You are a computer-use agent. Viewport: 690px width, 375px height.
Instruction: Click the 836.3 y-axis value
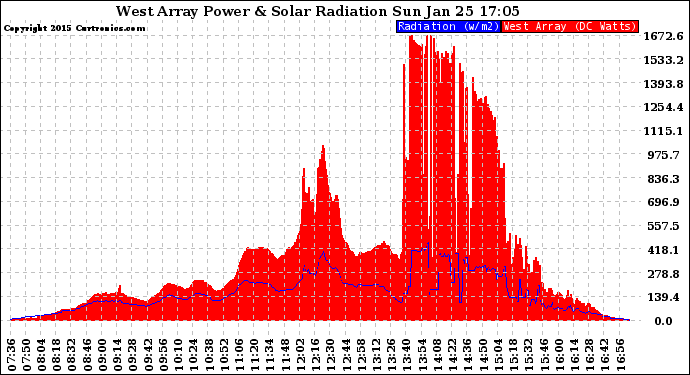click(x=663, y=179)
